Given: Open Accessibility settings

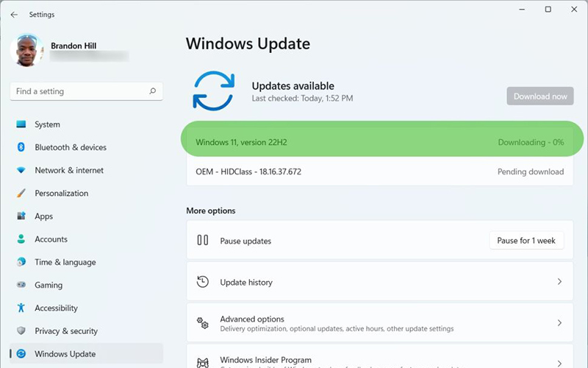Looking at the screenshot, I should [x=86, y=308].
